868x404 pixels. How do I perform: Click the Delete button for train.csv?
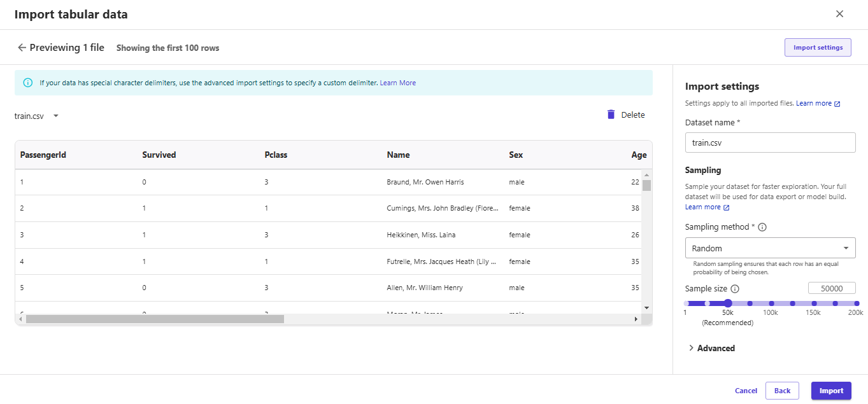[x=625, y=115]
